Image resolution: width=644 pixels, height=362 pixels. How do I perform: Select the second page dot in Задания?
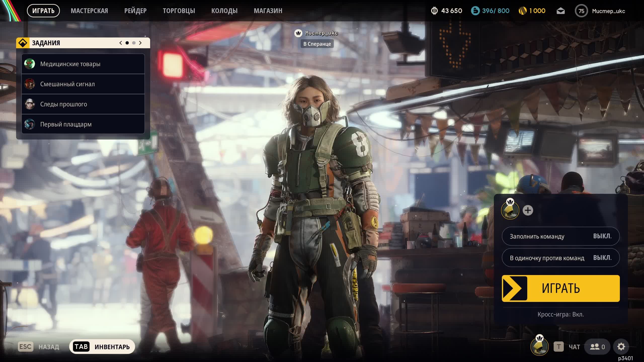pos(134,43)
